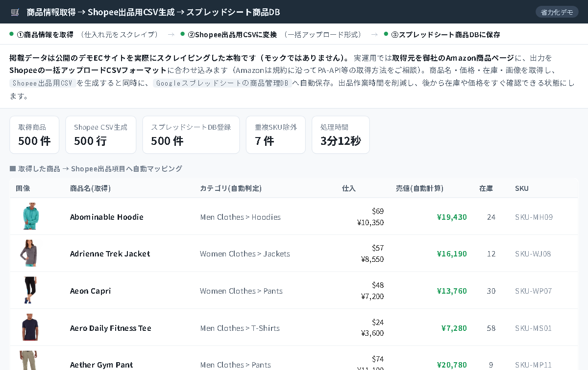
Task: Select product name Aero Daily Fitness Tee
Action: tap(111, 328)
